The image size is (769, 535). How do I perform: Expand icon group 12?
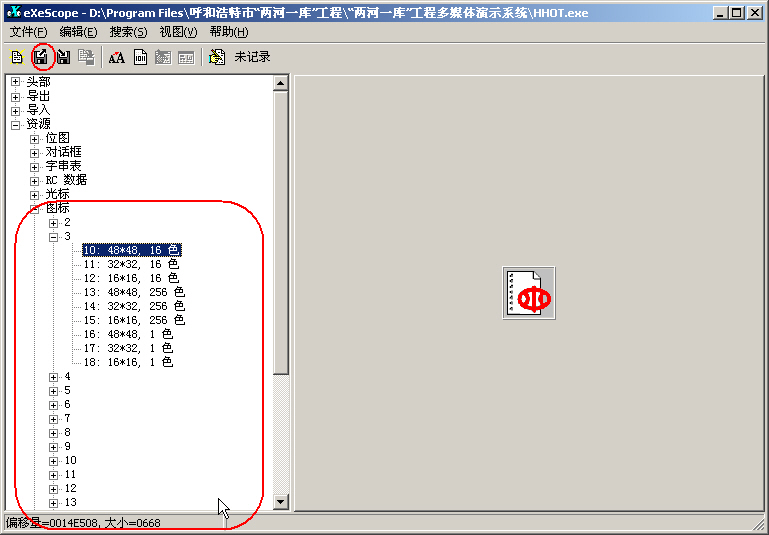point(53,489)
